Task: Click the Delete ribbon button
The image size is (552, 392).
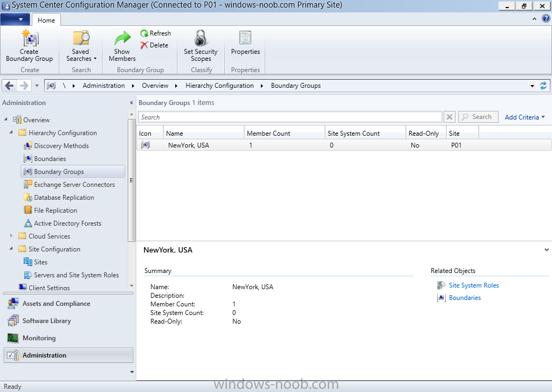Action: coord(154,45)
